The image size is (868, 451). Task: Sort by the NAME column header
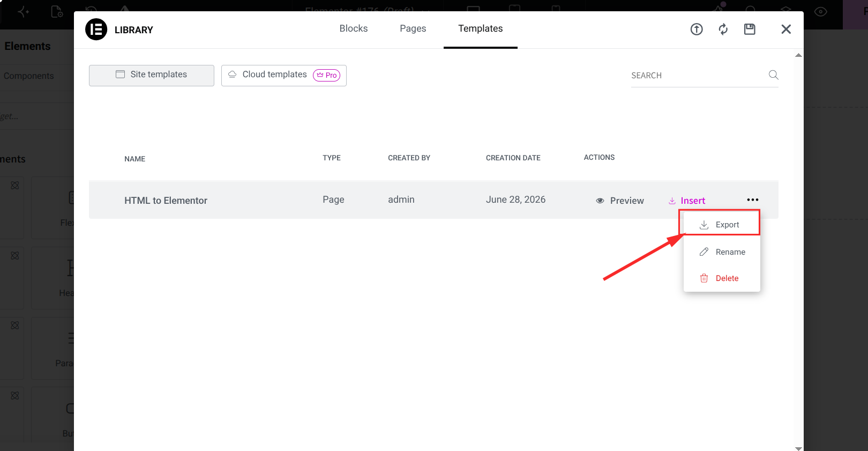135,159
